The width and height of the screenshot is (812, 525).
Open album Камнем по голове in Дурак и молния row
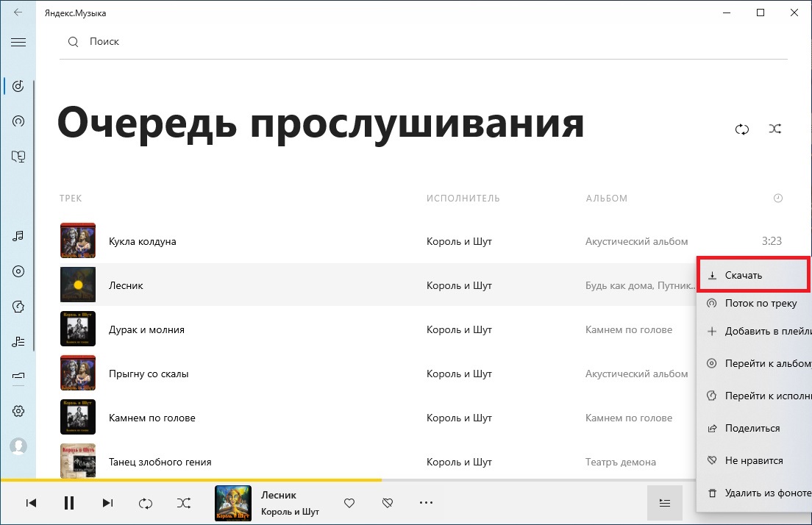[x=629, y=330]
